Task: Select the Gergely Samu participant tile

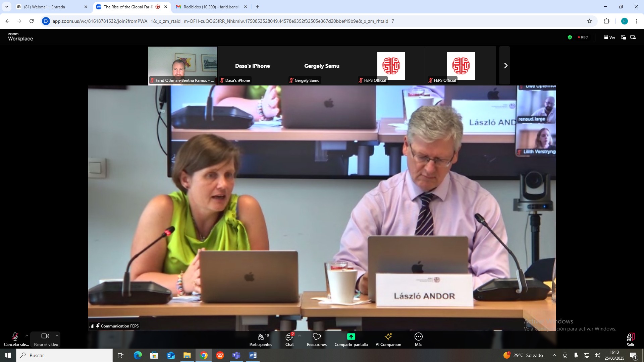Action: point(322,66)
